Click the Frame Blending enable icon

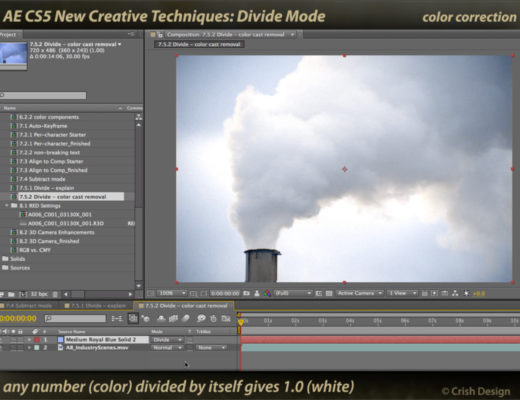pos(173,318)
